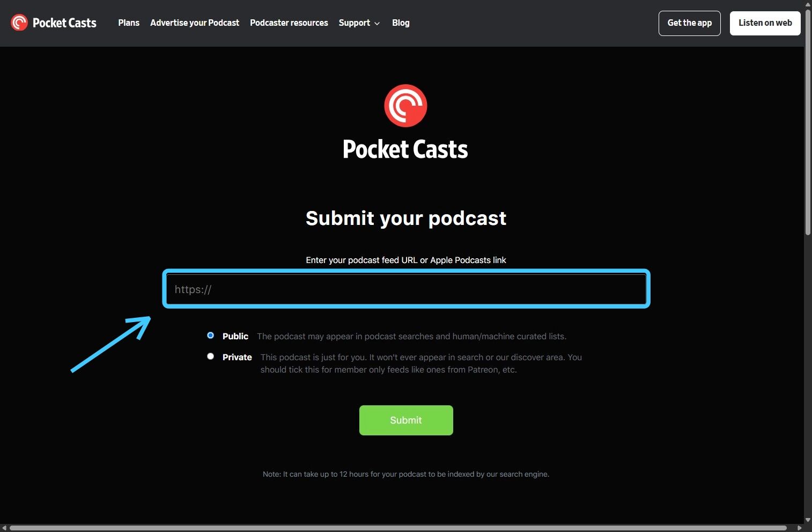Click the scroll down arrow
The width and height of the screenshot is (812, 532).
[808, 520]
